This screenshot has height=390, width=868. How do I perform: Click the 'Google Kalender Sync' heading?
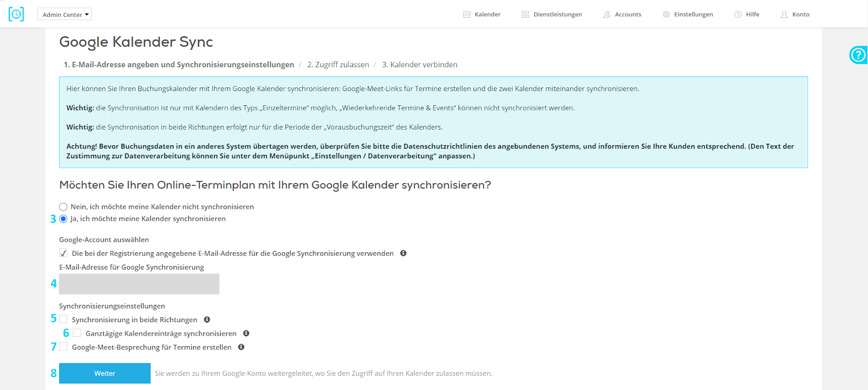pyautogui.click(x=136, y=42)
